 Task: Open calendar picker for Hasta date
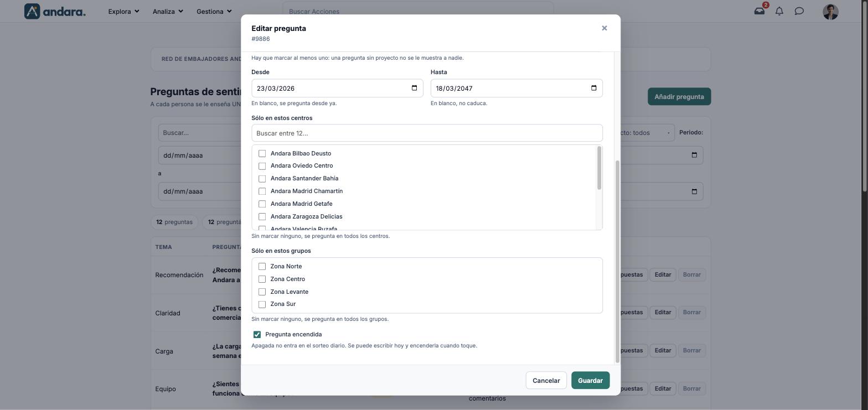click(x=594, y=88)
